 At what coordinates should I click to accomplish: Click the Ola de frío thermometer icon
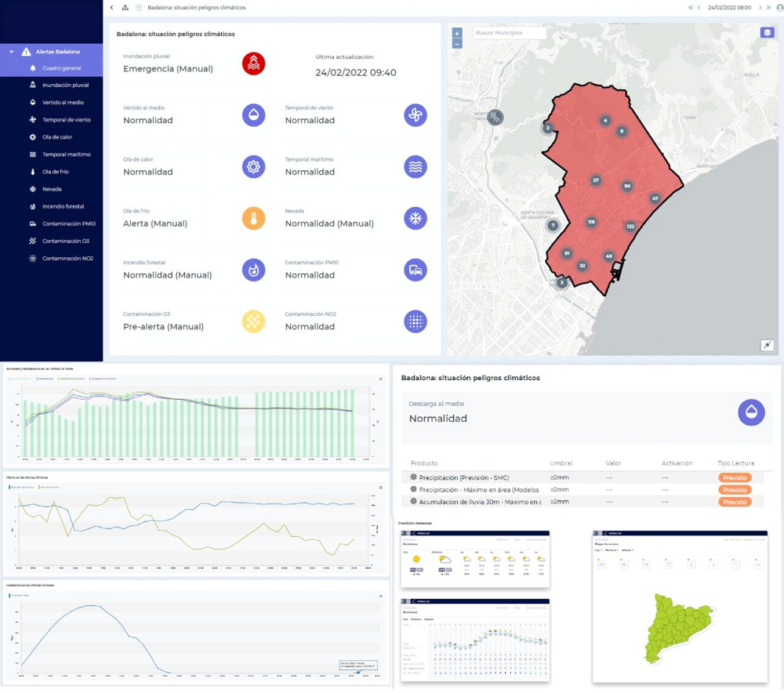pos(253,219)
